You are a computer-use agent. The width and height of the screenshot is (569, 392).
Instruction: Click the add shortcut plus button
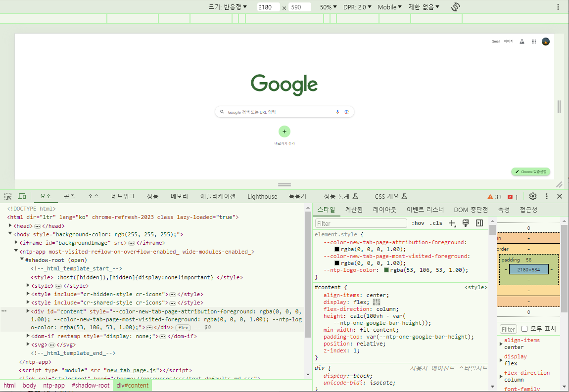pyautogui.click(x=284, y=131)
